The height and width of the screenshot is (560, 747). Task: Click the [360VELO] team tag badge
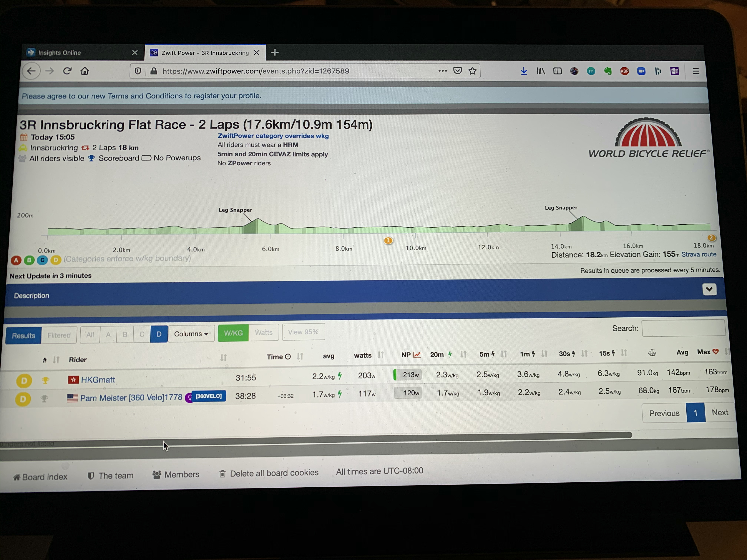click(x=209, y=396)
